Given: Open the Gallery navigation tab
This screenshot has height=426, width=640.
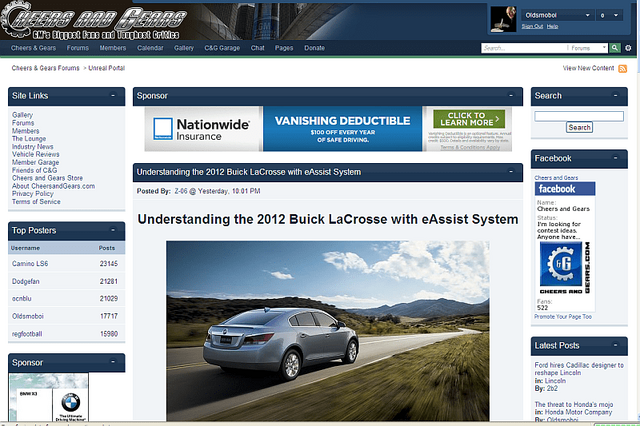Looking at the screenshot, I should pyautogui.click(x=184, y=48).
